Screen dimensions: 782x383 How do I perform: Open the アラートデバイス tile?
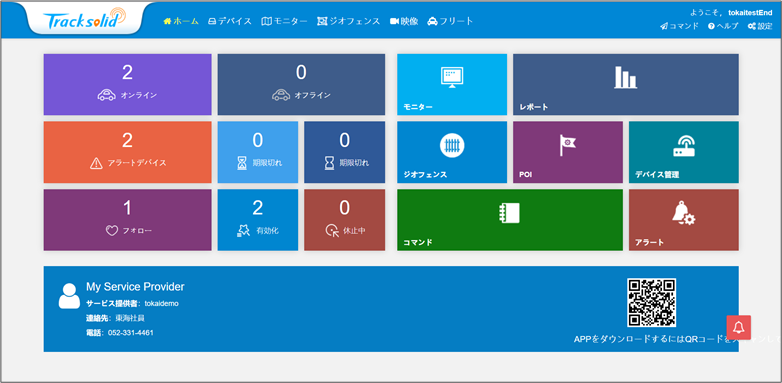click(127, 152)
